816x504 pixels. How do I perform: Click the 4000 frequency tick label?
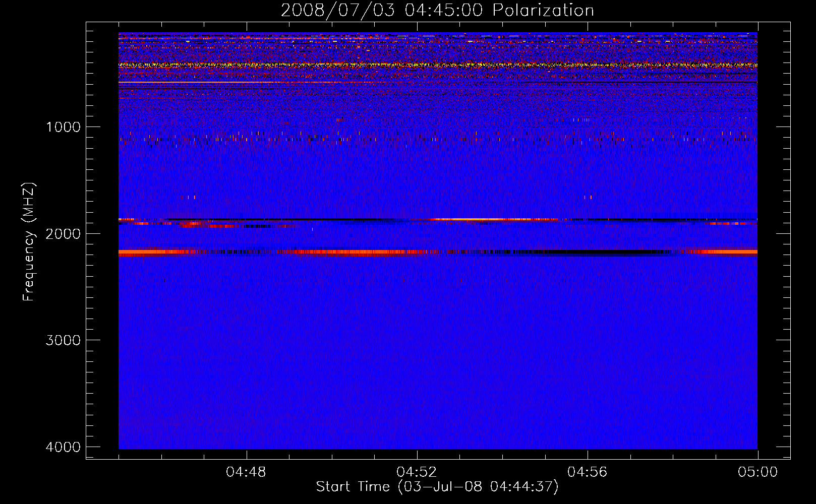tap(63, 447)
